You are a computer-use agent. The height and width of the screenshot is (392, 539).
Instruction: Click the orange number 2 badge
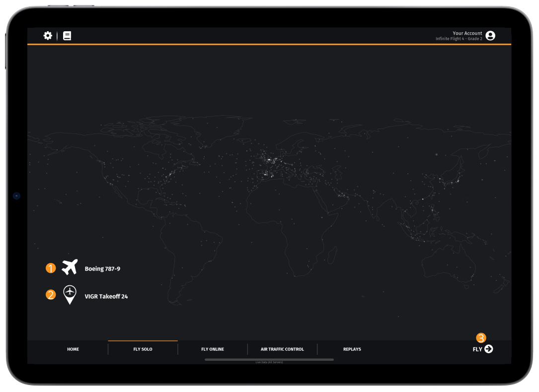pos(51,295)
